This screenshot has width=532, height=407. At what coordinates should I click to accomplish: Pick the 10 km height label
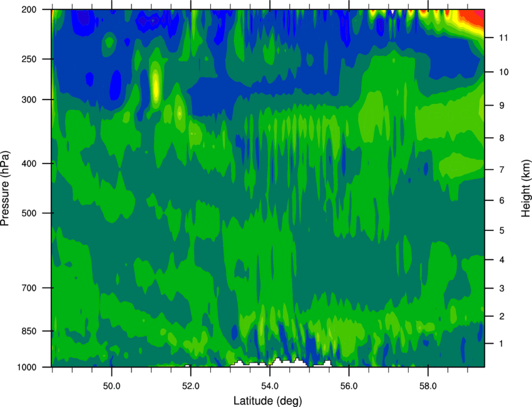[503, 72]
